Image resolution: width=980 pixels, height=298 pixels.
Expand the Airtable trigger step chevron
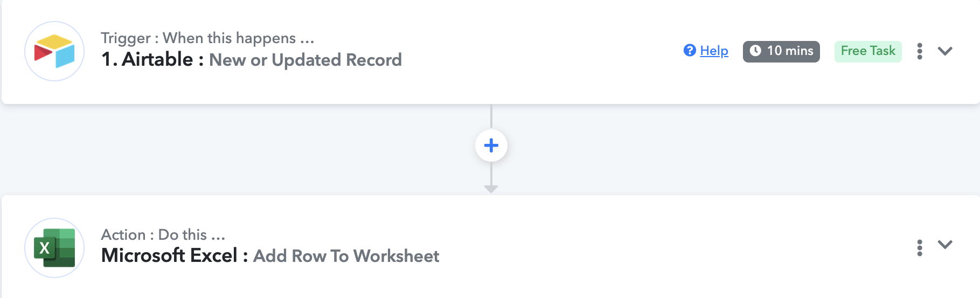pos(945,51)
